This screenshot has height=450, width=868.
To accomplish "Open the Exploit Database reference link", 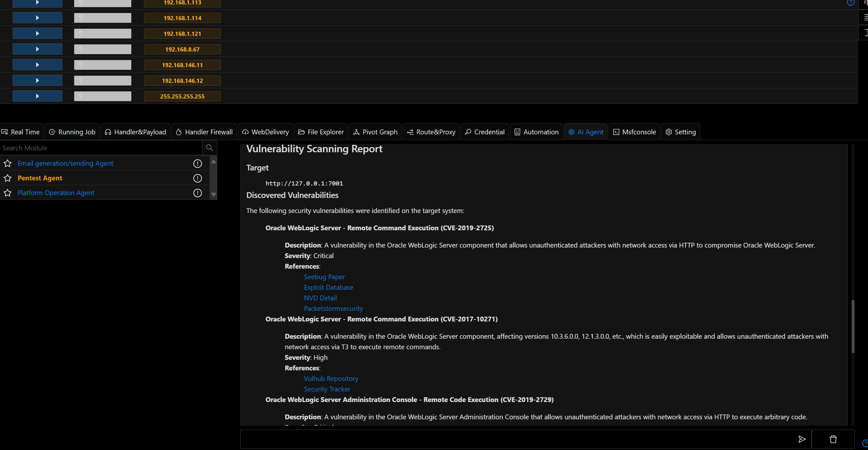I will click(328, 287).
